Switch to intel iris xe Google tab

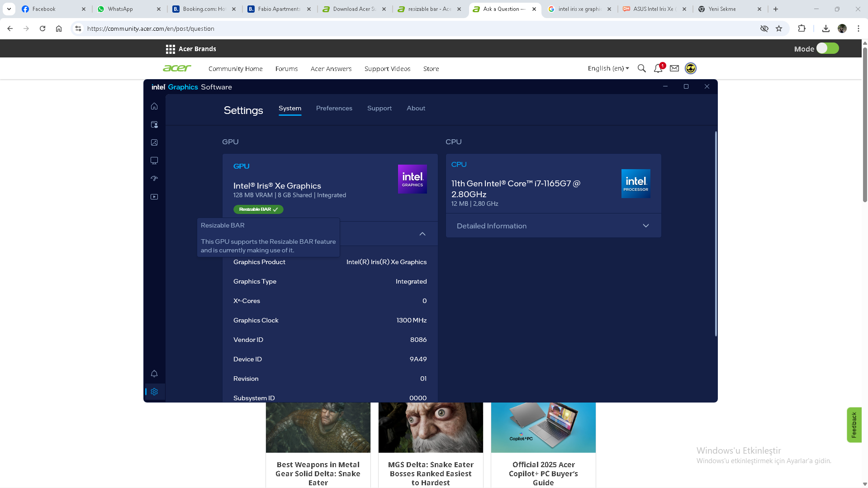coord(580,9)
